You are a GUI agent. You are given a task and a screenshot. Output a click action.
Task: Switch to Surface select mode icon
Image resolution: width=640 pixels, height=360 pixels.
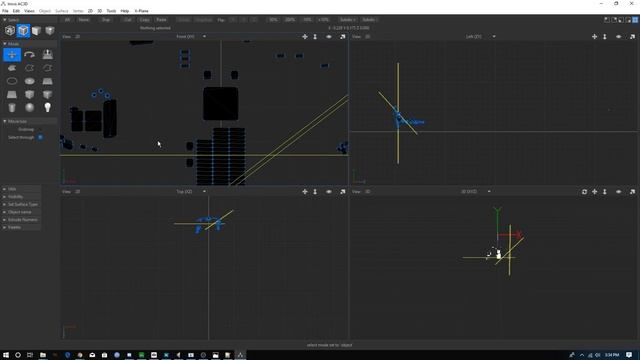point(36,30)
